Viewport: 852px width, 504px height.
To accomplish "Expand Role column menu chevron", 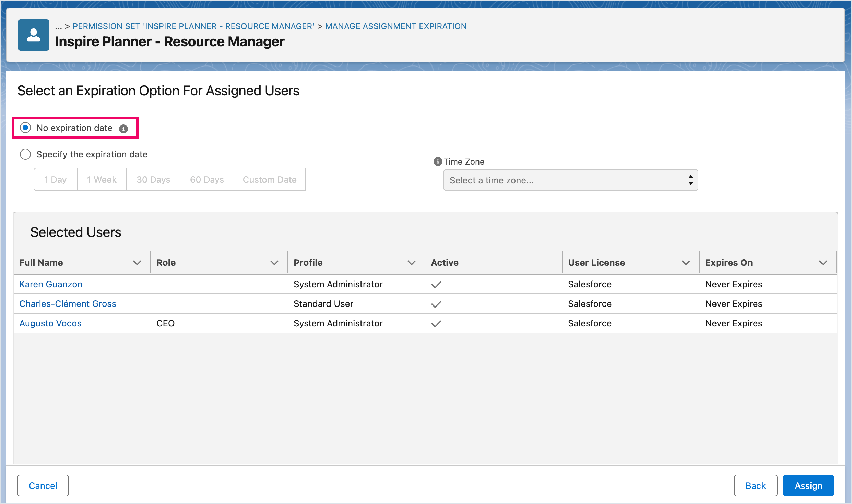I will click(274, 263).
